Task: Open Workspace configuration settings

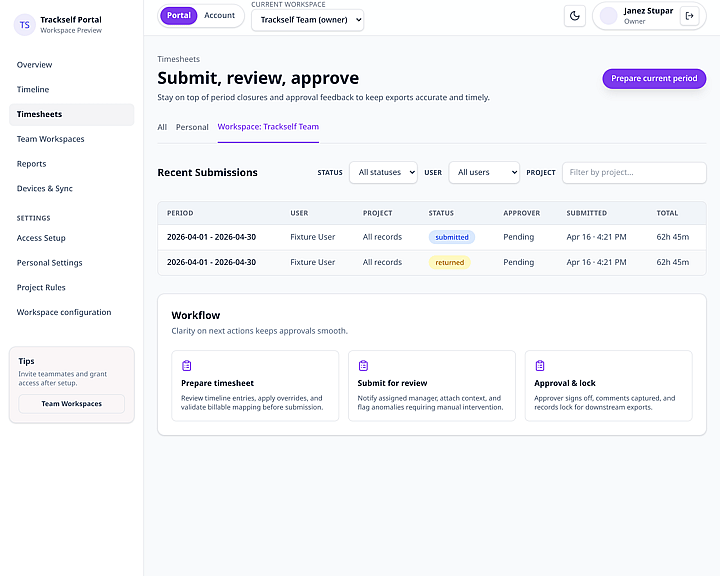Action: [x=72, y=313]
